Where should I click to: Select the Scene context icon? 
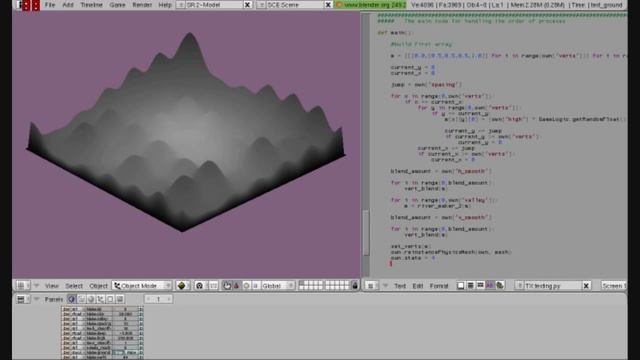pos(120,299)
